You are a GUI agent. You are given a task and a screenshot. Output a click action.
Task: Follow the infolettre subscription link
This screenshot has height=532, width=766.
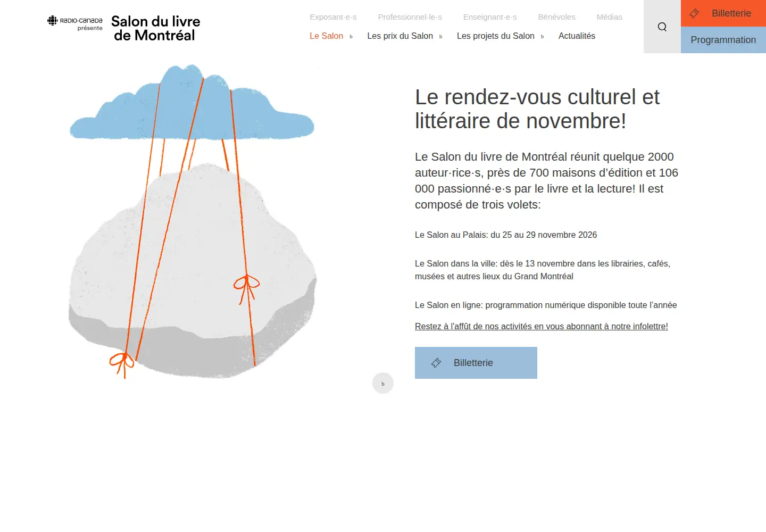coord(542,326)
